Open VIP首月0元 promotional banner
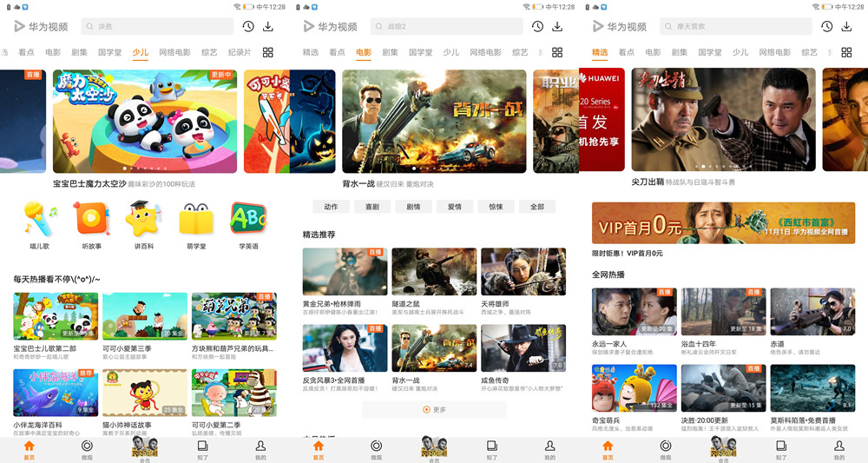Screen dimensions: 868x463 click(x=724, y=223)
